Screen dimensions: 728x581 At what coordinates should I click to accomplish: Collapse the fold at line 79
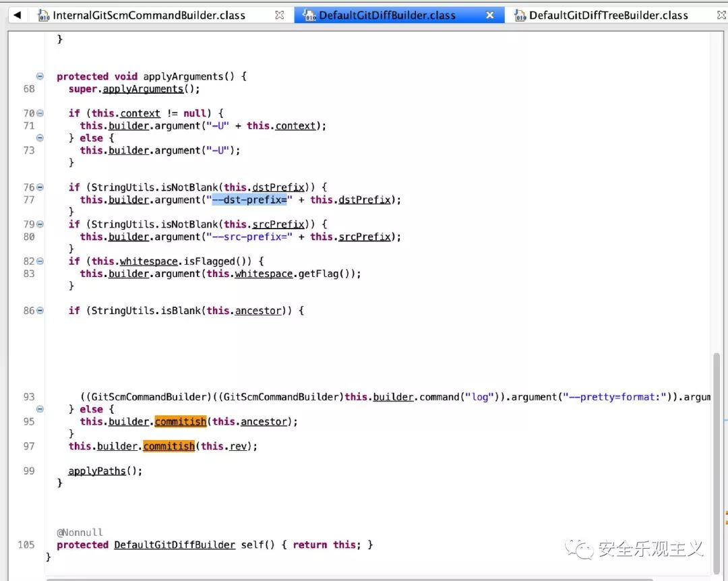click(x=40, y=224)
